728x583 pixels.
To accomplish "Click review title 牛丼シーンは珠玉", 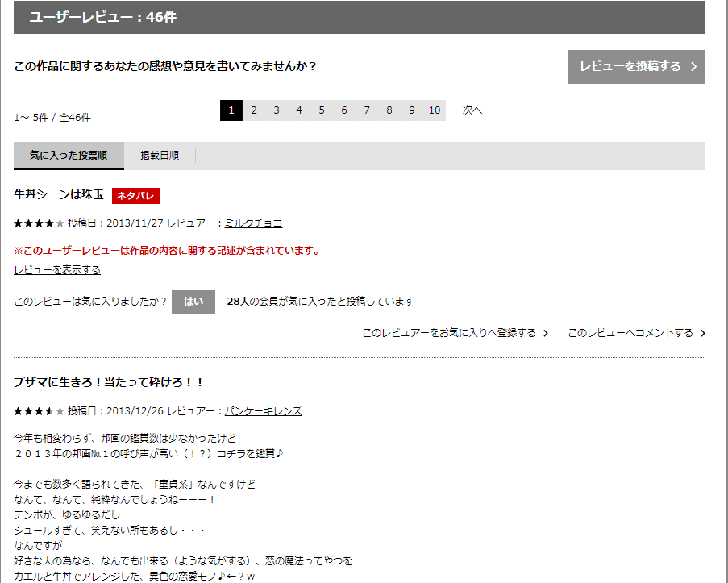I will click(59, 194).
